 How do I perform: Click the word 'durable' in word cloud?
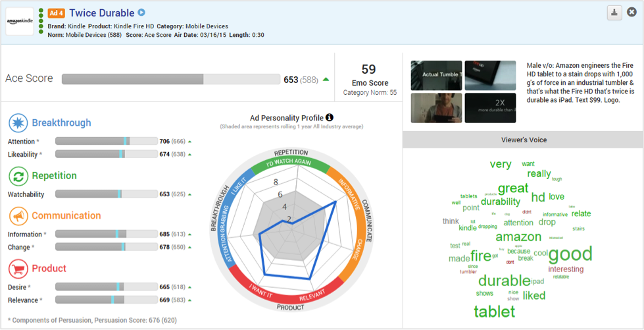[x=504, y=281]
